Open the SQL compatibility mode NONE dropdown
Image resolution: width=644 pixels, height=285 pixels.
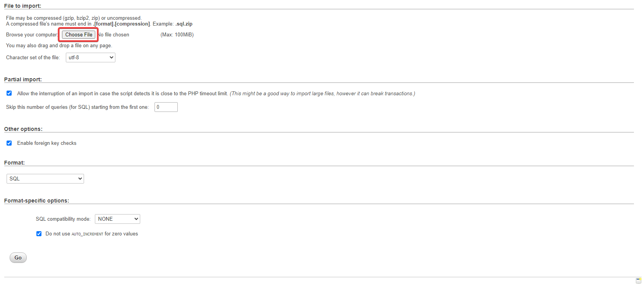(x=117, y=219)
